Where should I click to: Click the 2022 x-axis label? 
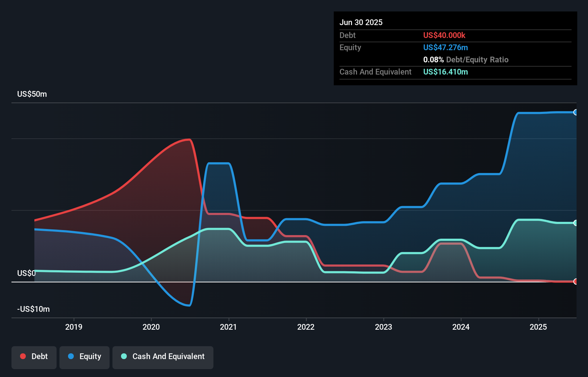click(306, 327)
